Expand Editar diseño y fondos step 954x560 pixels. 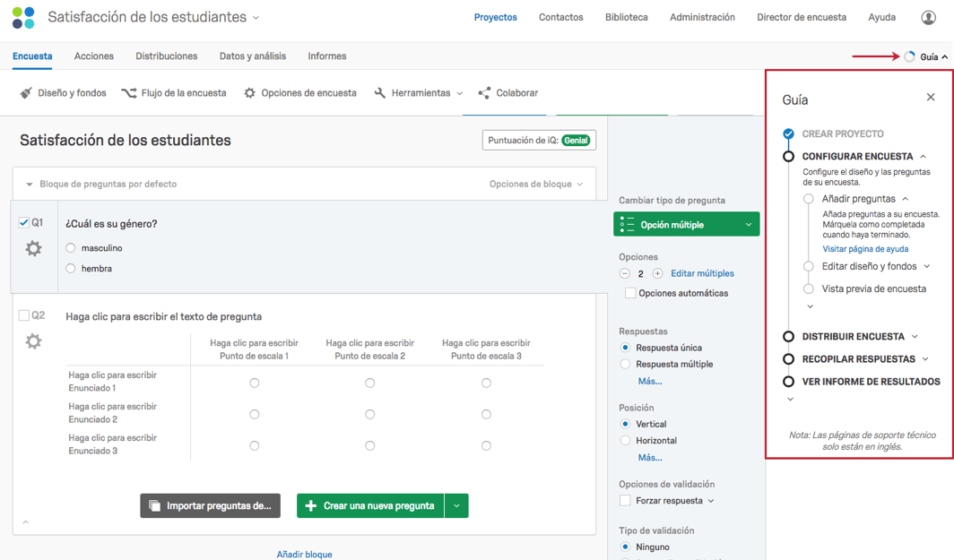pyautogui.click(x=926, y=266)
